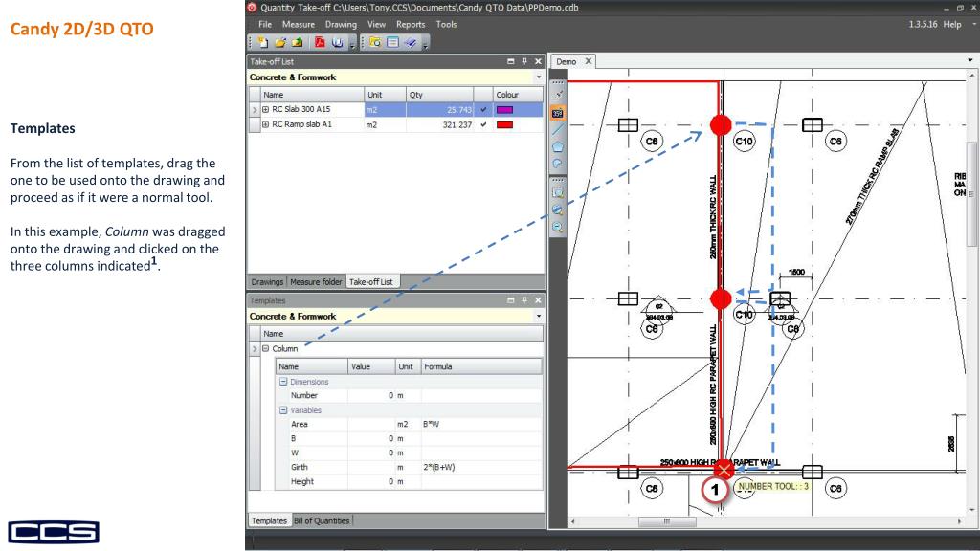
Task: Click the Number value cell
Action: click(371, 395)
